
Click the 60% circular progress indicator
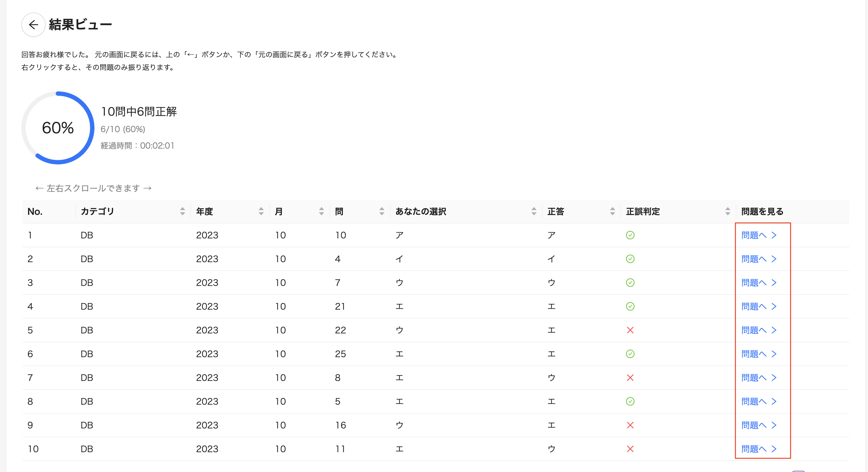(58, 128)
